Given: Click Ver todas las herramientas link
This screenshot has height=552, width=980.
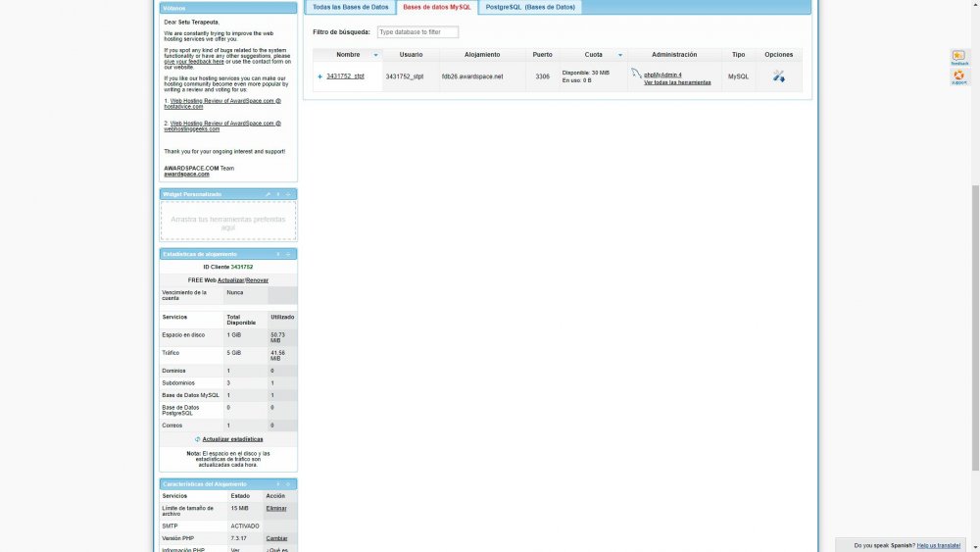Looking at the screenshot, I should click(x=677, y=82).
